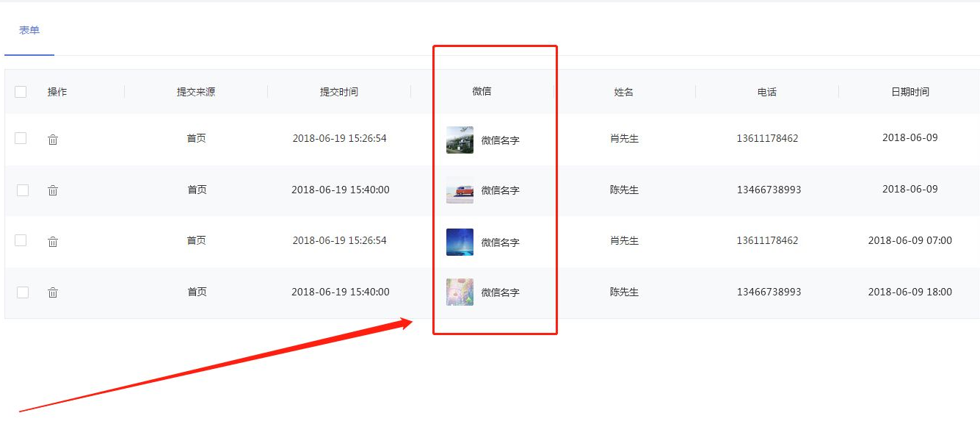
Task: Click phone 13466738993 in the 18:00 row
Action: pyautogui.click(x=769, y=292)
